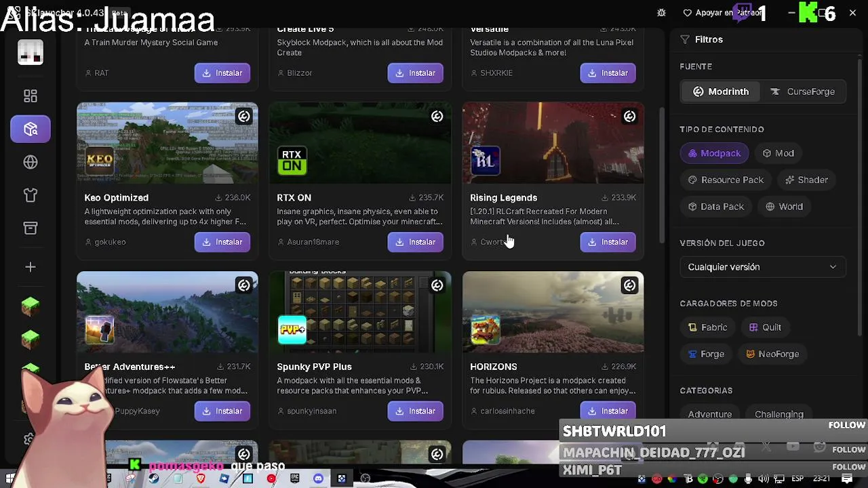This screenshot has height=488, width=868.
Task: Select Modrinth as the source
Action: (x=720, y=91)
